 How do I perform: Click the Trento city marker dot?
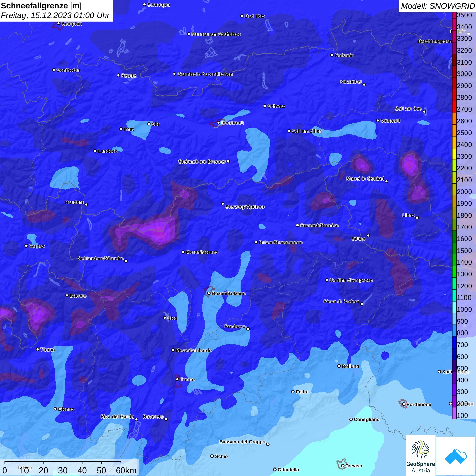point(177,379)
